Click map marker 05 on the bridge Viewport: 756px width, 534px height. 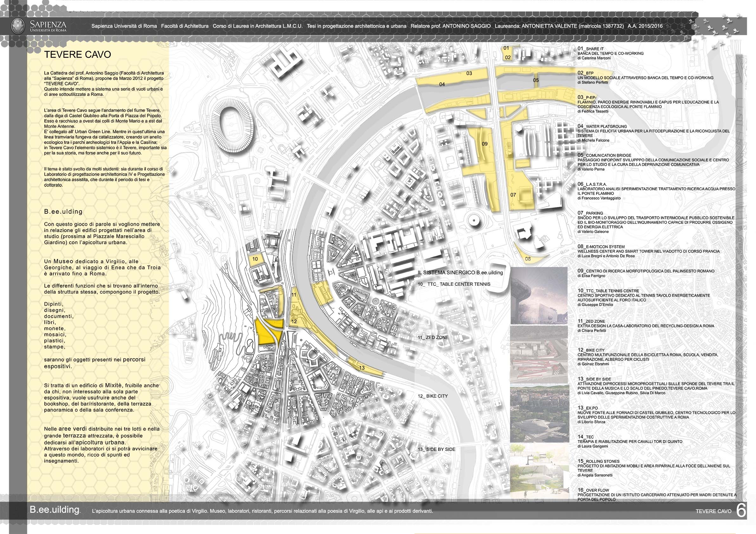536,80
